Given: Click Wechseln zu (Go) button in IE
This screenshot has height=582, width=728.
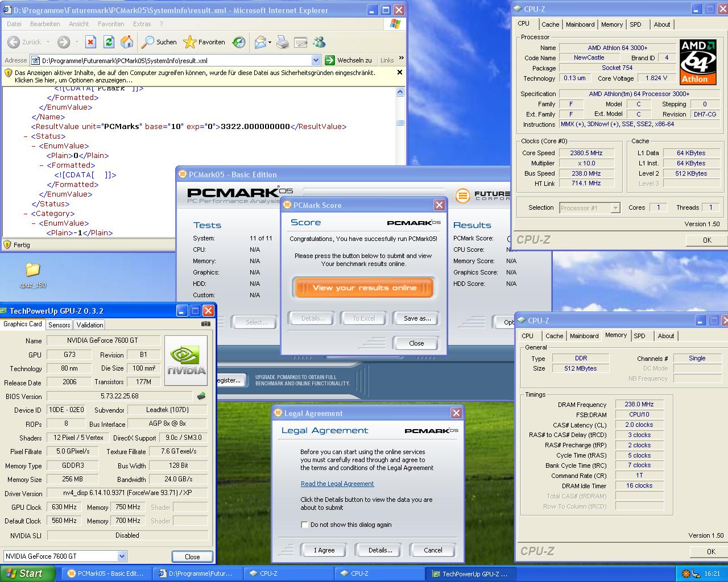Looking at the screenshot, I should [349, 60].
